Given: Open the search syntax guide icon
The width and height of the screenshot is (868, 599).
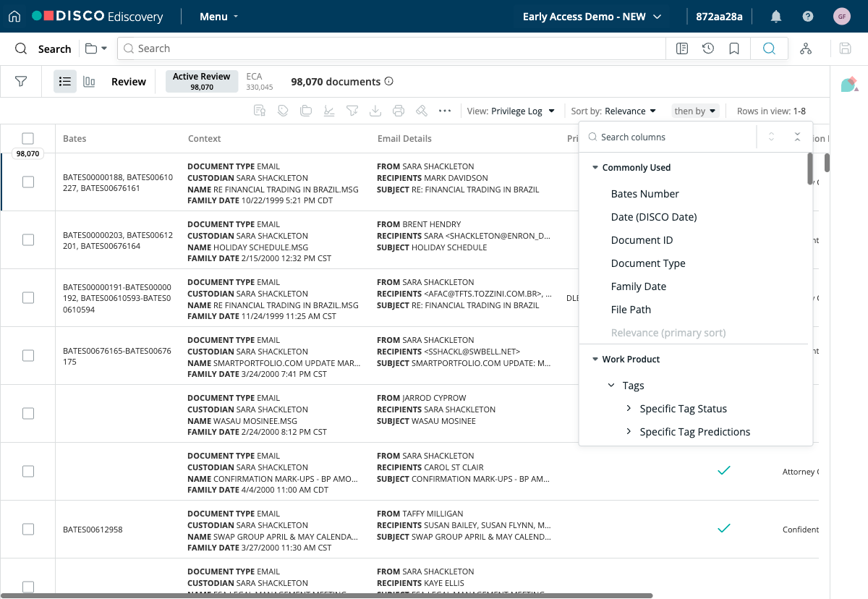Looking at the screenshot, I should [x=681, y=48].
